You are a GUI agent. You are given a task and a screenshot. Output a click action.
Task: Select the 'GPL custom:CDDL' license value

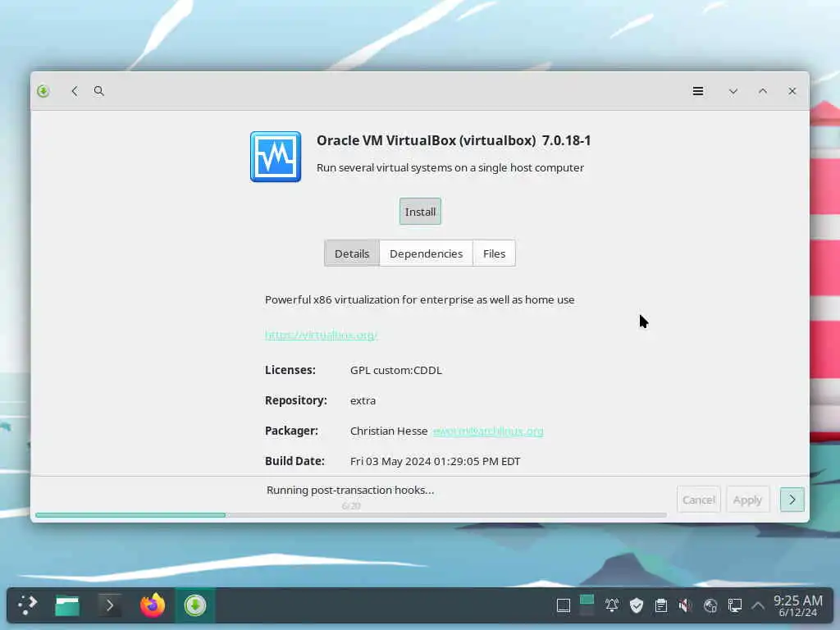(396, 370)
